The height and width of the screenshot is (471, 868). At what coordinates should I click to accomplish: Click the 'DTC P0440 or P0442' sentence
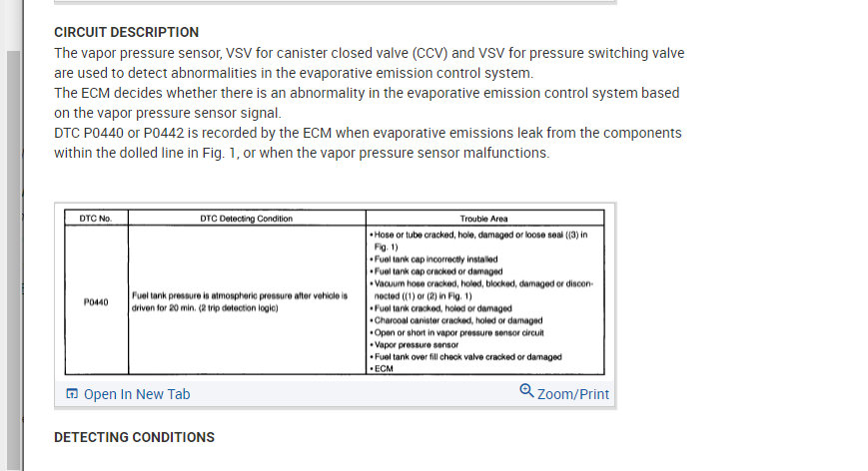pos(368,142)
